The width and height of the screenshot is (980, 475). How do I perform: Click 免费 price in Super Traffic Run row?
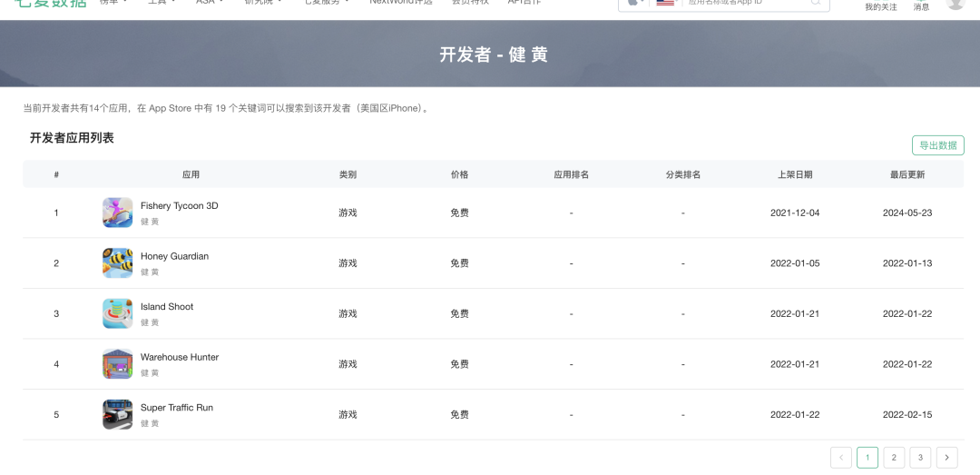459,414
